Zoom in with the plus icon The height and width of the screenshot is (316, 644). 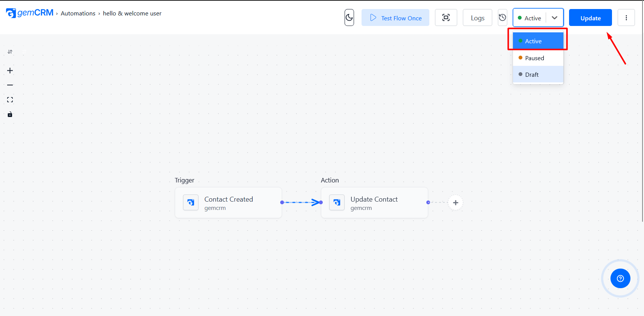(x=10, y=71)
